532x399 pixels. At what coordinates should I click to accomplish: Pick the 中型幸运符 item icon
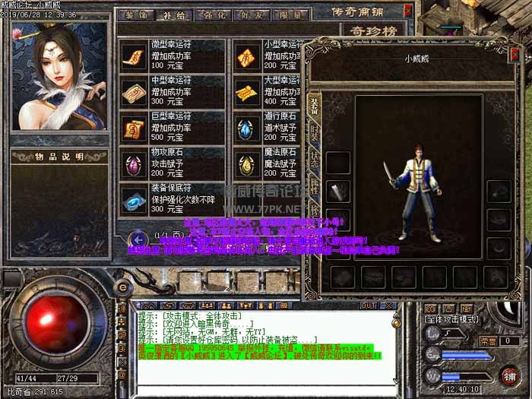pos(133,93)
